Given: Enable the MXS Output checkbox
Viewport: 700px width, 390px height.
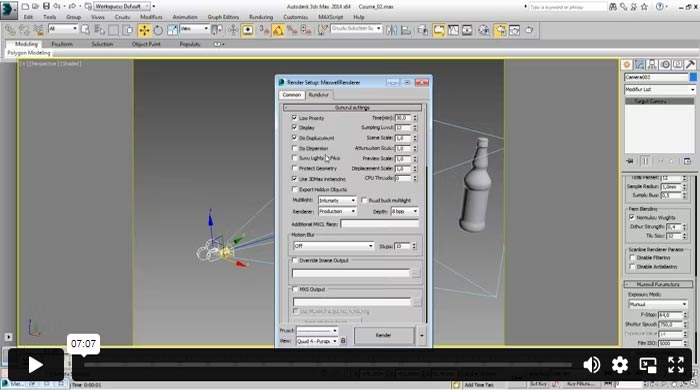Looking at the screenshot, I should [x=295, y=289].
